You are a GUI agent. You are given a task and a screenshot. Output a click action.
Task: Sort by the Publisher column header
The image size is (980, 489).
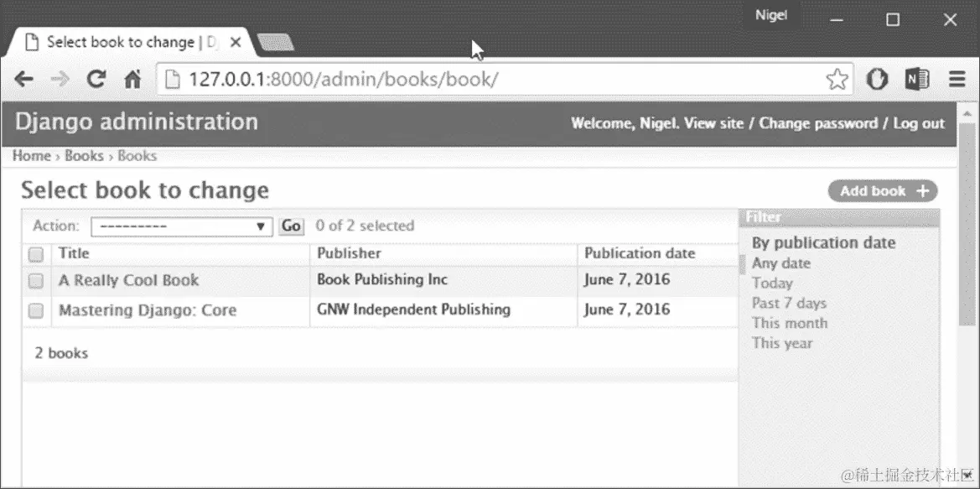[349, 253]
